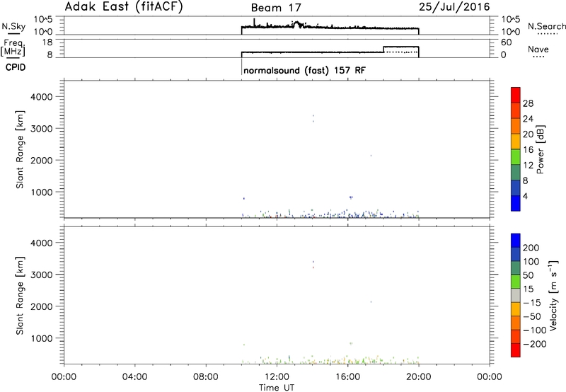Select the light green 12–16 dB power swatch
This screenshot has height=392, width=566.
point(516,157)
